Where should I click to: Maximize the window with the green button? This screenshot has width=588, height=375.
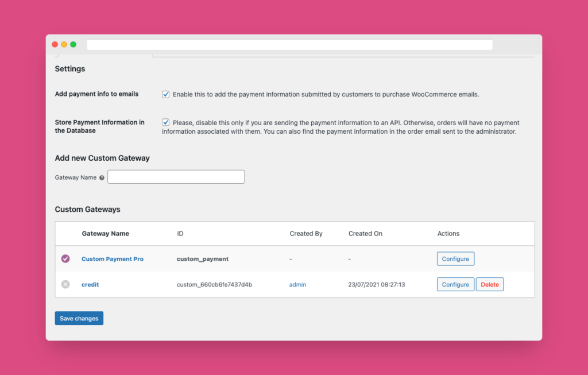click(73, 44)
